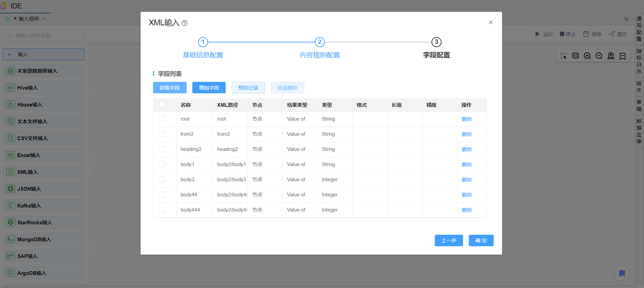
Task: Collapse the 输入 category in the sidebar
Action: click(x=9, y=55)
